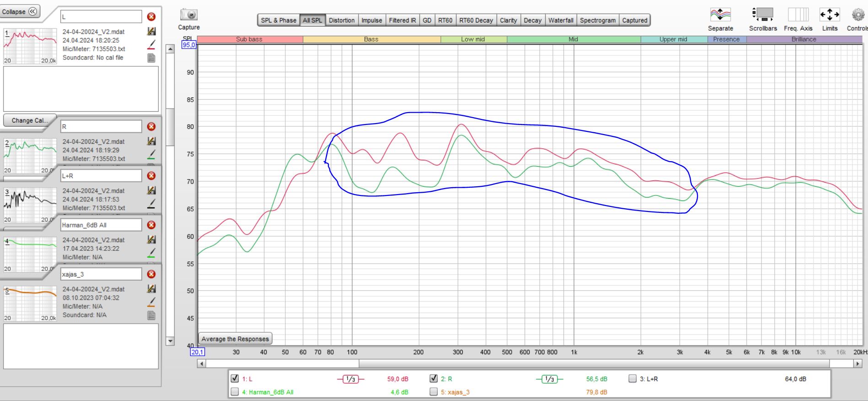
Task: Select the All SPL tab
Action: coord(312,20)
